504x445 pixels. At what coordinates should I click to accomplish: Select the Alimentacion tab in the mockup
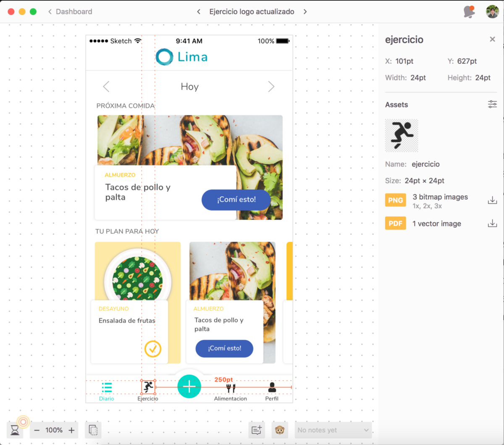(x=231, y=391)
